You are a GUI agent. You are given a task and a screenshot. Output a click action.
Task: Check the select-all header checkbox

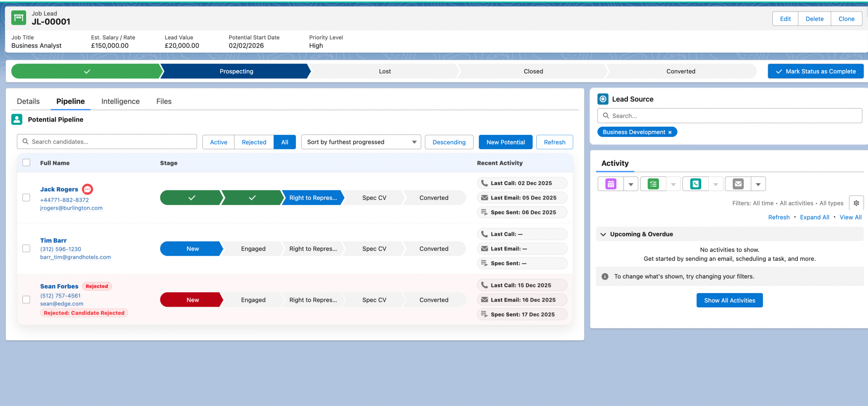pyautogui.click(x=26, y=163)
